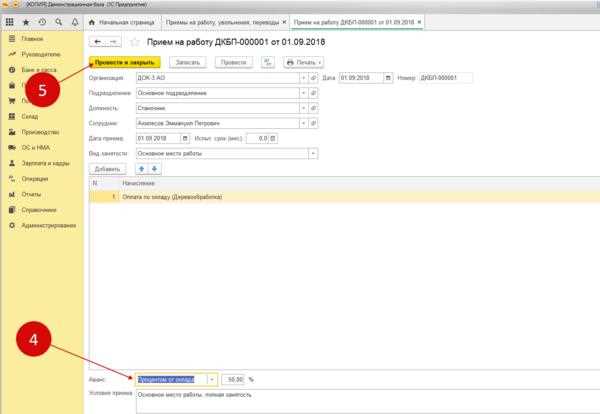Open the calendar for Дата приема
600x414 pixels.
point(185,138)
